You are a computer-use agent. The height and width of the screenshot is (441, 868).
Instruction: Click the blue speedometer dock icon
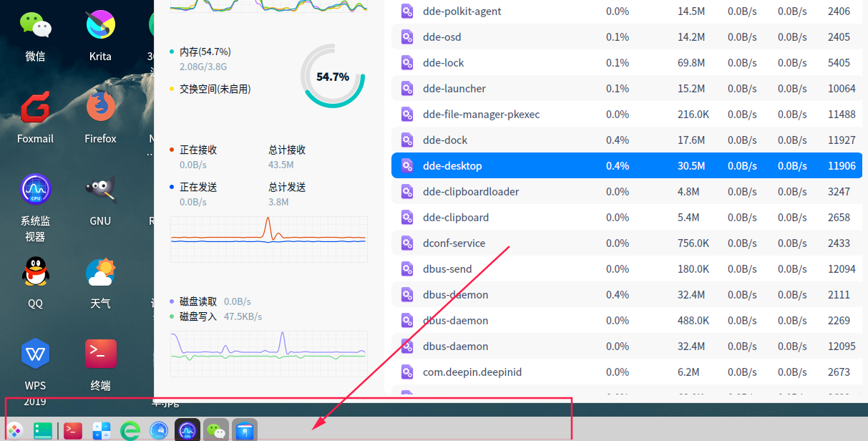(x=158, y=430)
